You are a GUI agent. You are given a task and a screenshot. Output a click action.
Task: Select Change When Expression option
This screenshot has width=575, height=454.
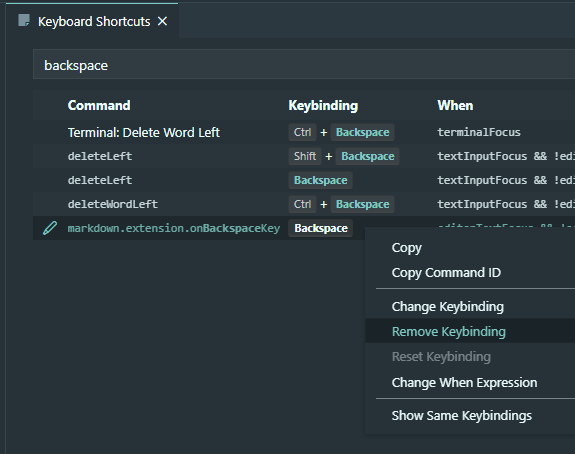pos(464,382)
